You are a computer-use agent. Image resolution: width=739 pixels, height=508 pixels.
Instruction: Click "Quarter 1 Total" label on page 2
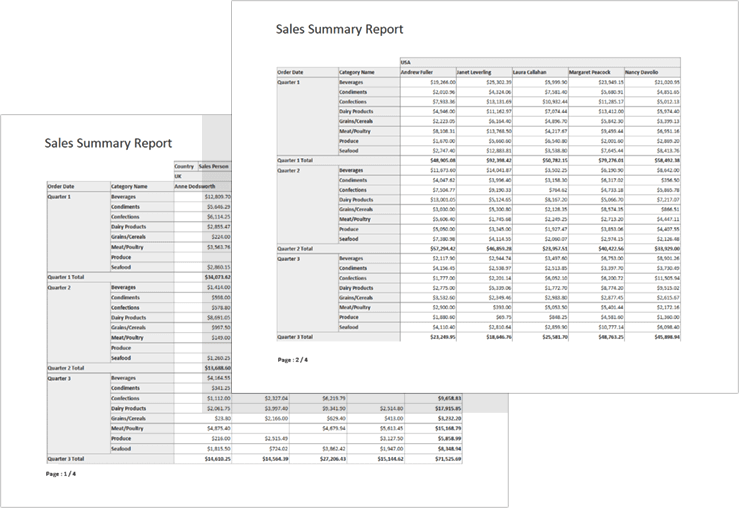[x=295, y=160]
